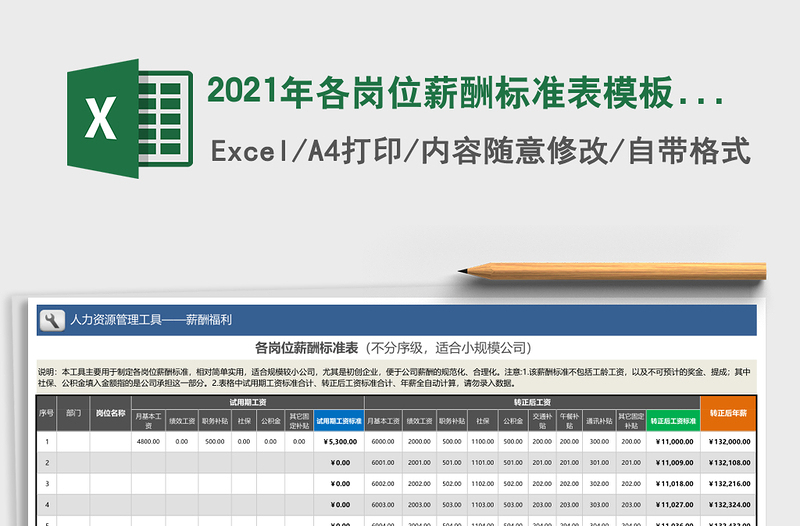Click the ¥11,000.00 salary standard cell
Screen dimensions: 800x526
pos(673,442)
